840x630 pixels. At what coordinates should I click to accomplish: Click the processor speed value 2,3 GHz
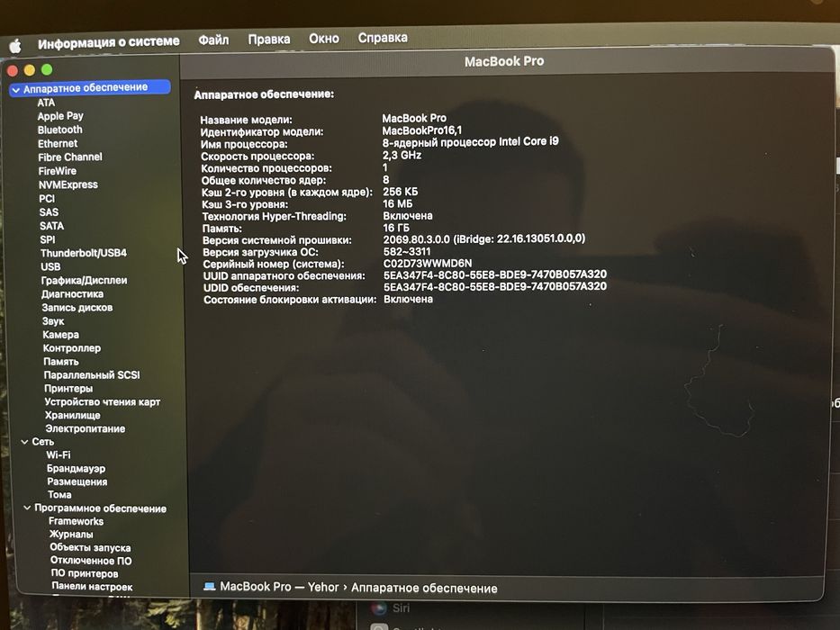[402, 155]
